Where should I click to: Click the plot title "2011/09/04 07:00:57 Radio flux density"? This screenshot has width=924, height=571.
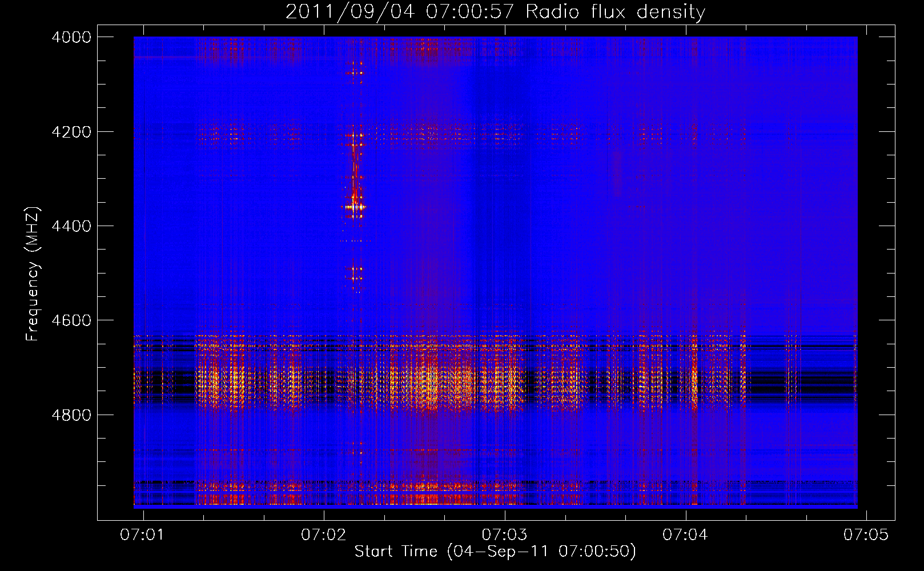[x=495, y=12]
